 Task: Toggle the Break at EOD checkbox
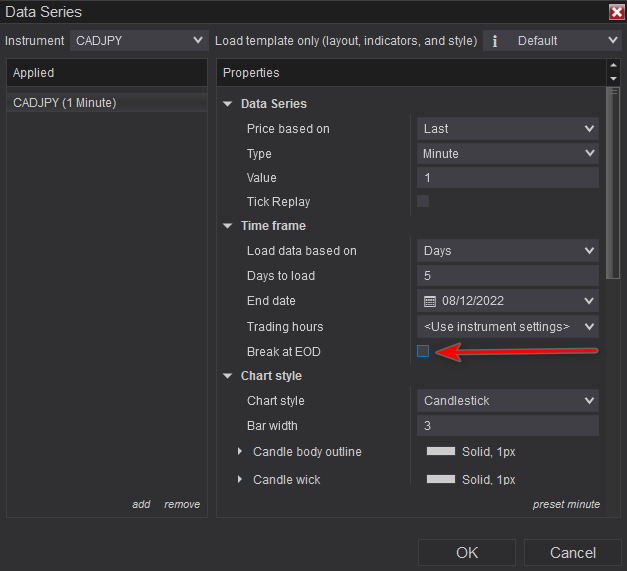pyautogui.click(x=423, y=351)
